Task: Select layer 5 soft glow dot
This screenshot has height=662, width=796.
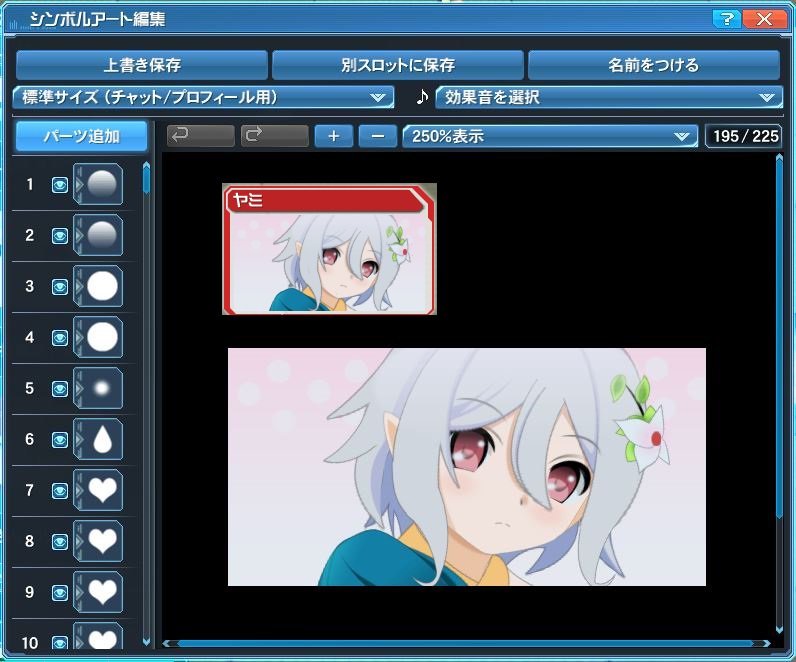Action: 102,388
